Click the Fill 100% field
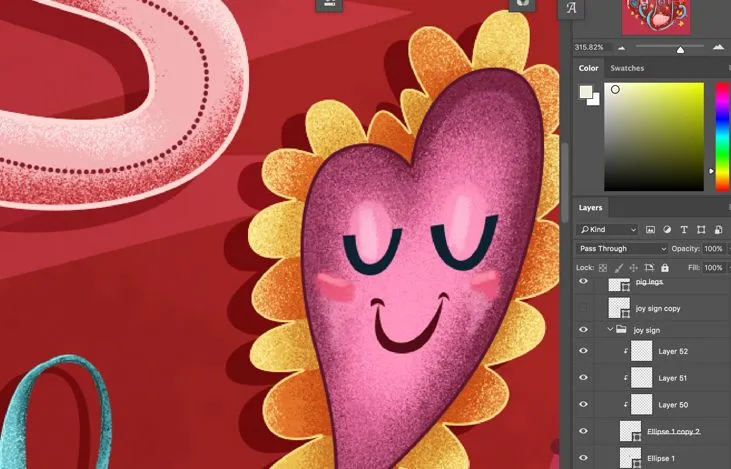The image size is (731, 469). (713, 268)
